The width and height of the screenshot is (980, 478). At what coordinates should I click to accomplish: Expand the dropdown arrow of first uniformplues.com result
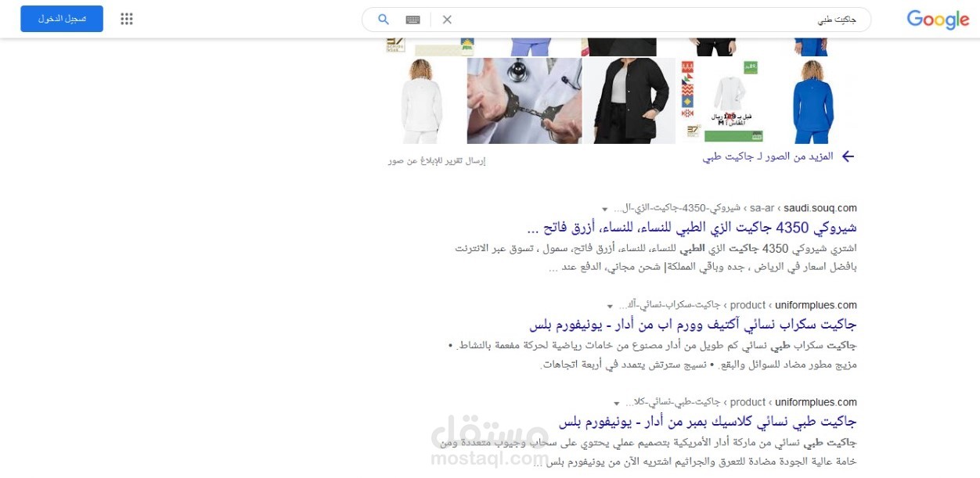click(610, 306)
